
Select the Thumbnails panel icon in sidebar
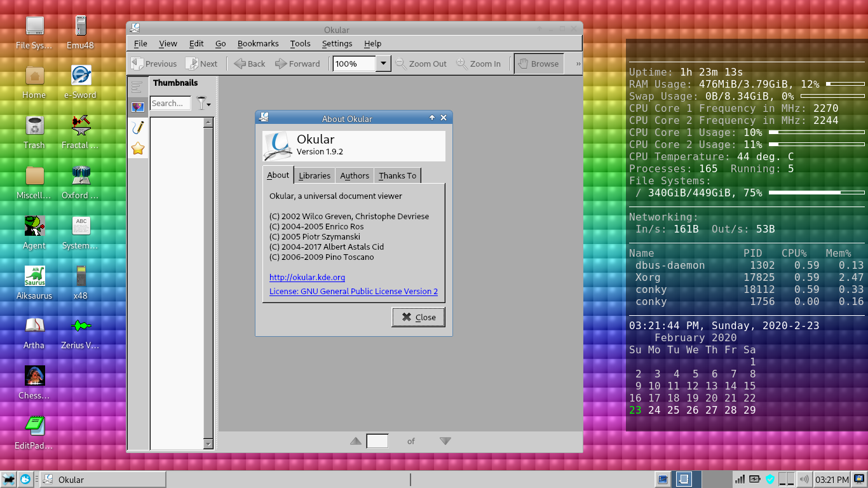(137, 107)
